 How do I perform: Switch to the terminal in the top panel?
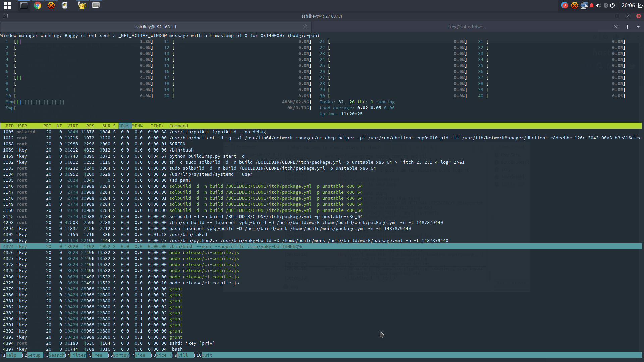click(24, 5)
